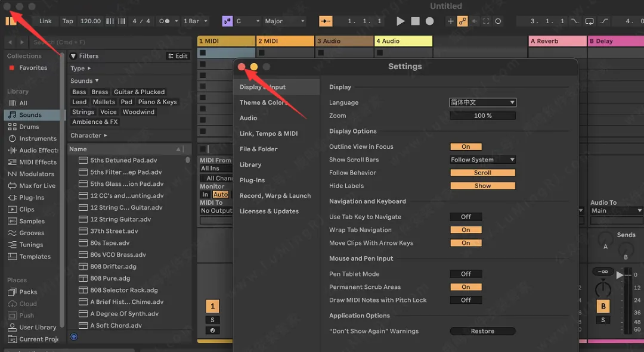Screen dimensions: 644x352
Task: Click the Zoom 100 % slider field
Action: pyautogui.click(x=482, y=116)
